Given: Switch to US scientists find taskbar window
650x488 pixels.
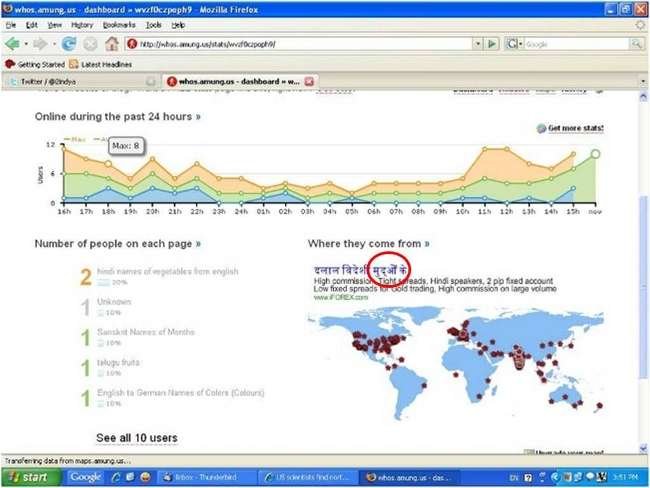Looking at the screenshot, I should (307, 477).
